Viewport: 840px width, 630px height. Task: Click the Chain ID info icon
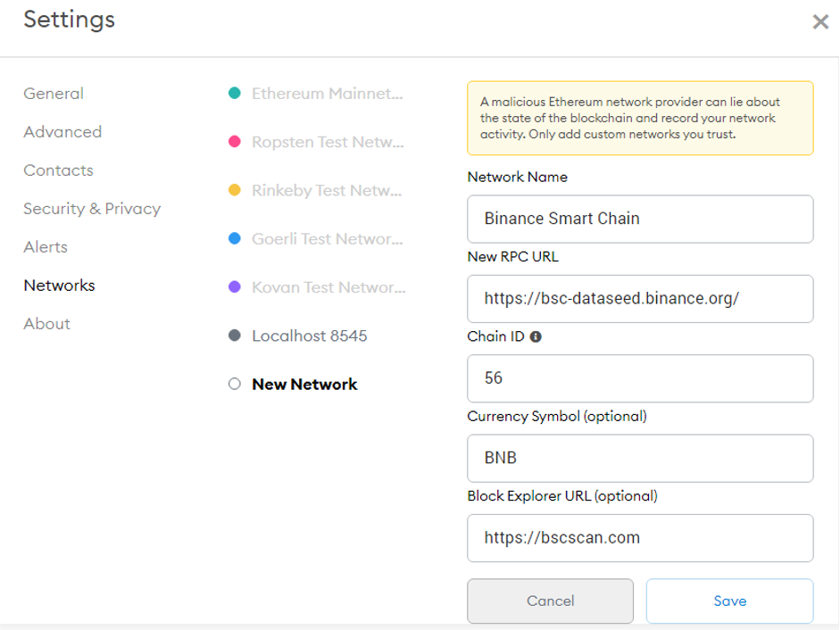coord(536,336)
